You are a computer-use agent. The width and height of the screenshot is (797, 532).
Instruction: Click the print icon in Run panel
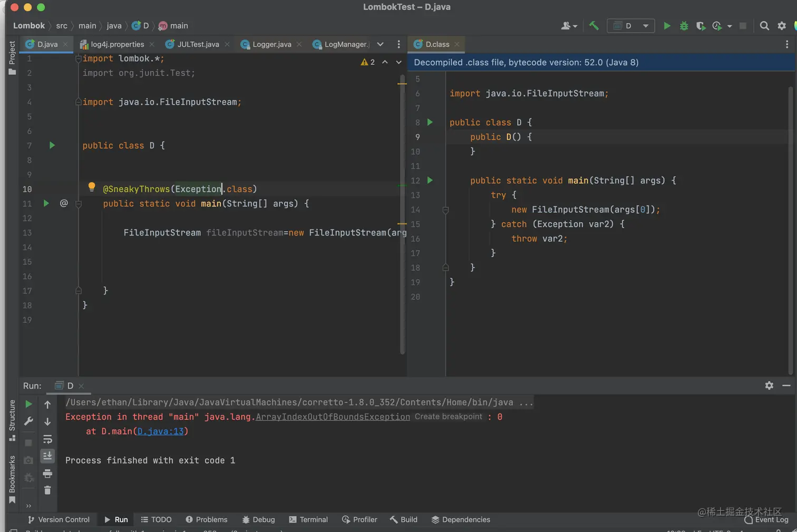47,474
